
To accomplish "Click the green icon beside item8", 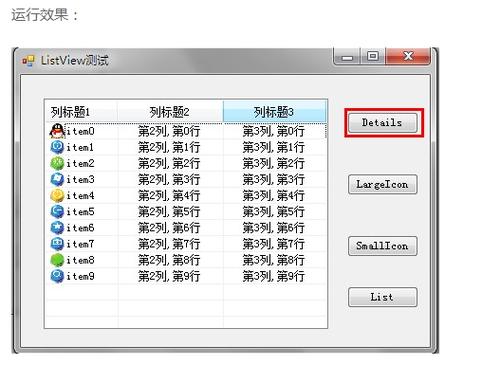I will [57, 260].
